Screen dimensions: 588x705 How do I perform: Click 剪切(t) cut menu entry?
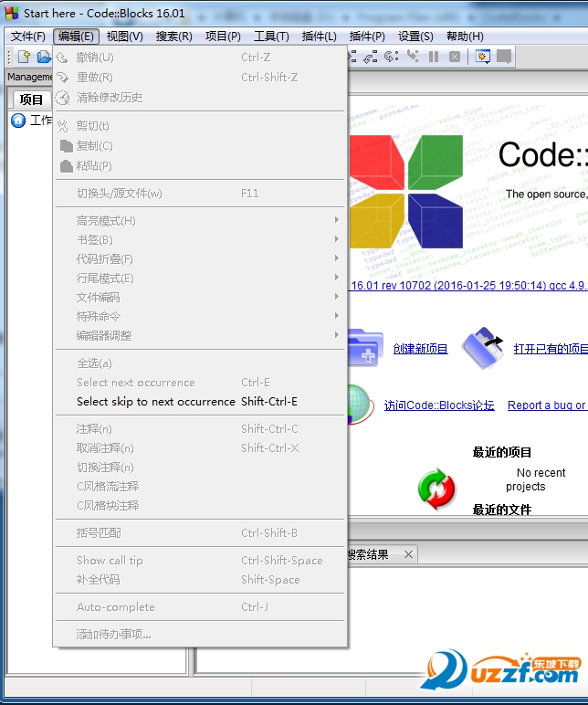(x=200, y=126)
